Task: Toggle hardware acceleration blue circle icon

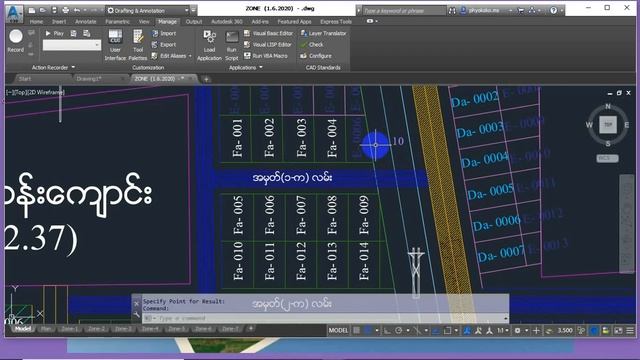Action: click(x=594, y=330)
